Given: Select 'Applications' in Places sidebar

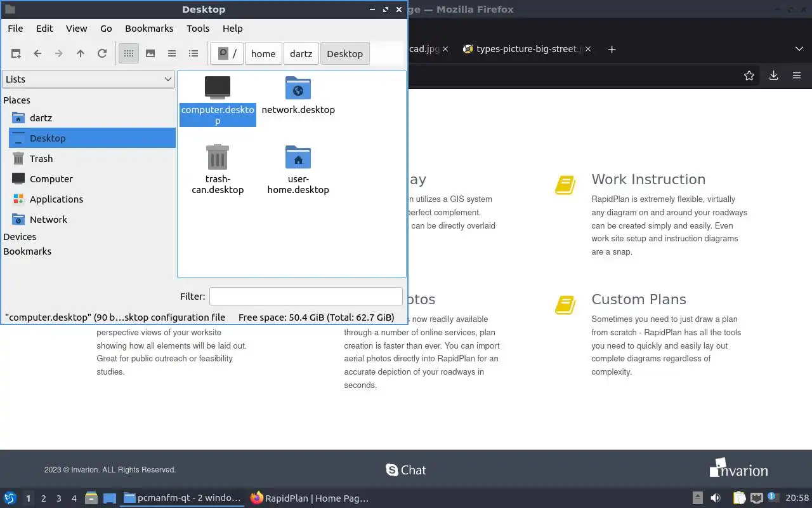Looking at the screenshot, I should pyautogui.click(x=92, y=199).
